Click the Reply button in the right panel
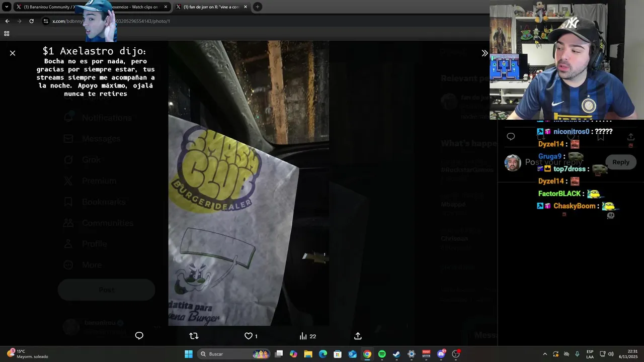Viewport: 644px width, 362px height. tap(620, 162)
